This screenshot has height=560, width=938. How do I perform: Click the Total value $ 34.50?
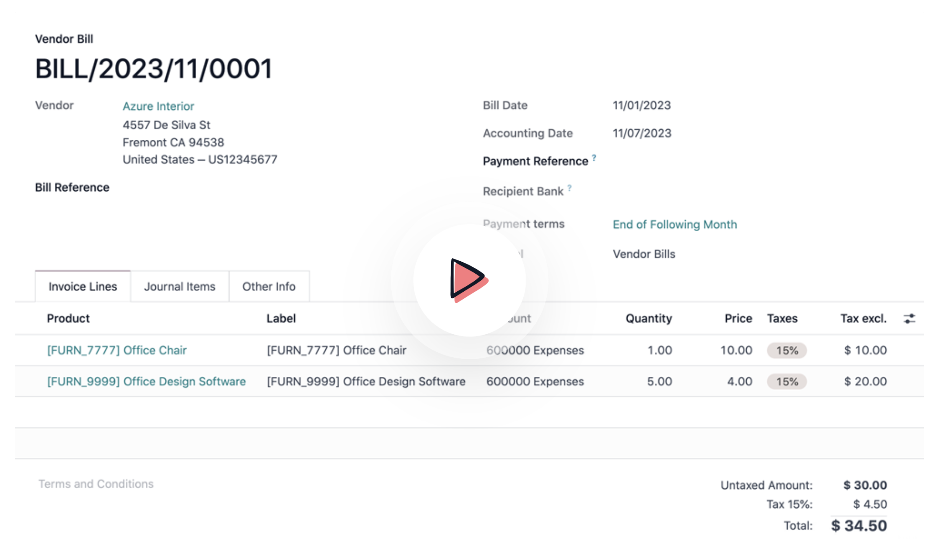(x=859, y=526)
